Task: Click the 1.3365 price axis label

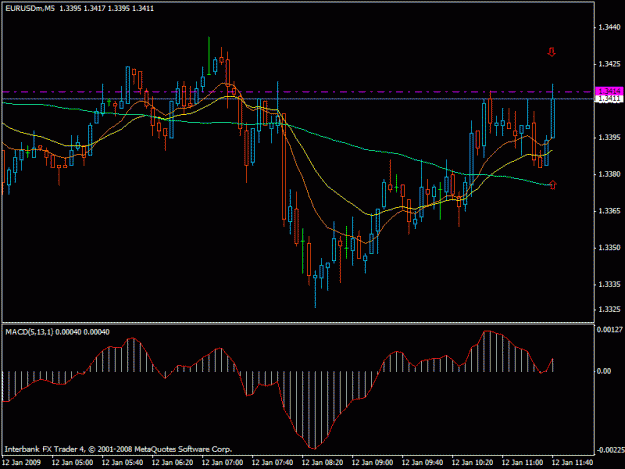Action: coord(609,211)
